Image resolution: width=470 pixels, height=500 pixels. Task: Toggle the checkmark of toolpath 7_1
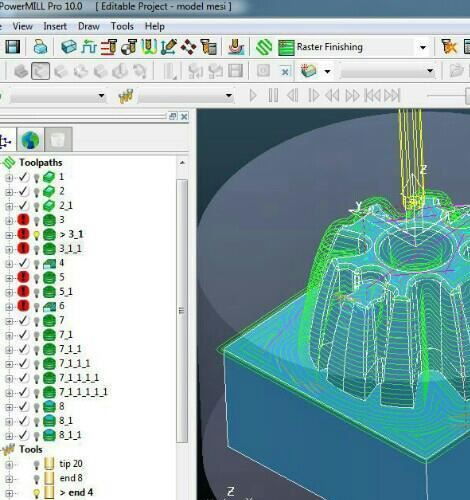point(23,334)
